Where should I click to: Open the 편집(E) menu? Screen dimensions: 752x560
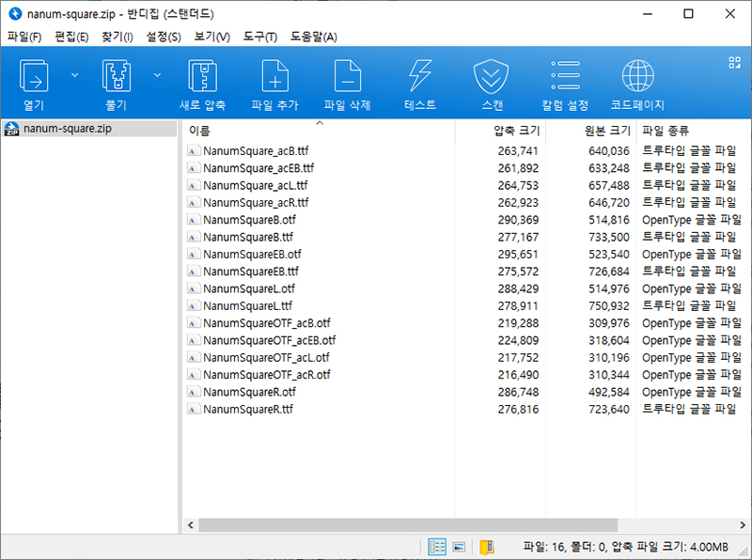tap(71, 37)
